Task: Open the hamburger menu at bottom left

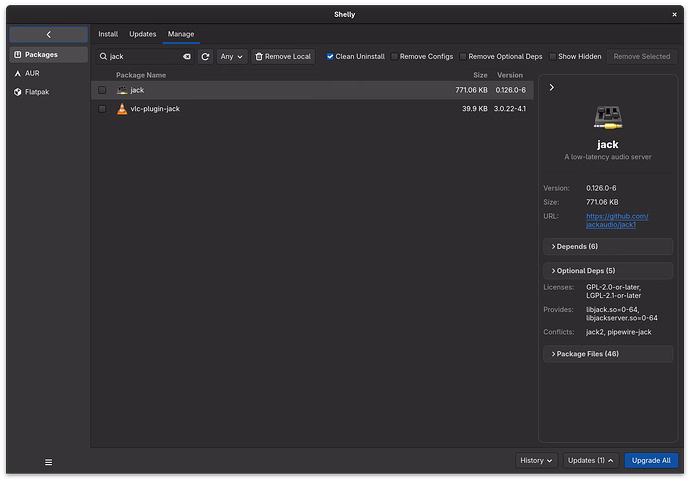Action: (48, 462)
